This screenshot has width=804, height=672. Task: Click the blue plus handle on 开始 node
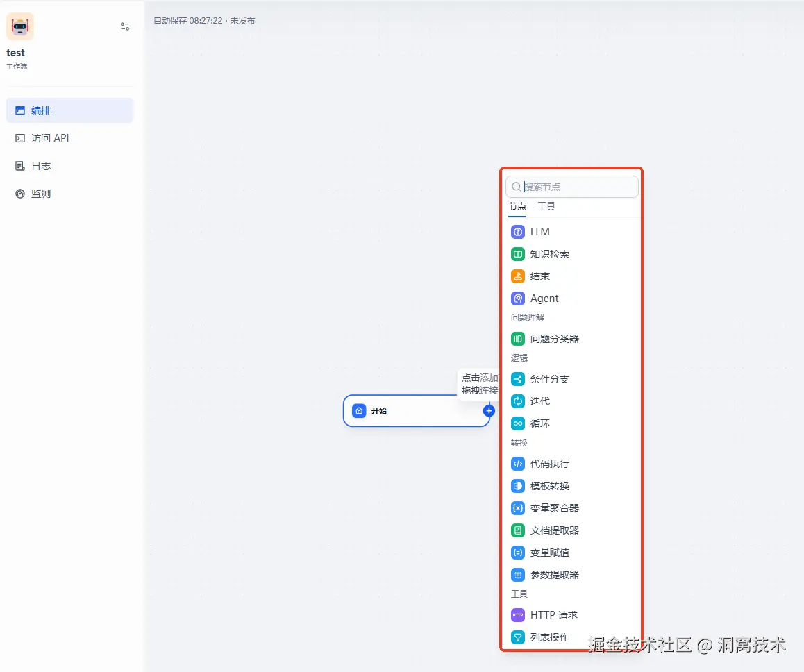[489, 410]
